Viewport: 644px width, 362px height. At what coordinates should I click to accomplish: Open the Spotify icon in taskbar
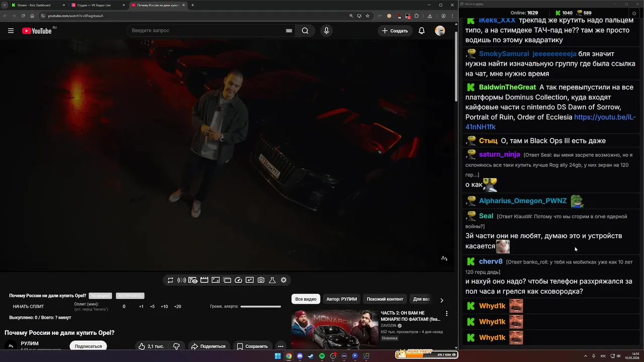pos(322,356)
